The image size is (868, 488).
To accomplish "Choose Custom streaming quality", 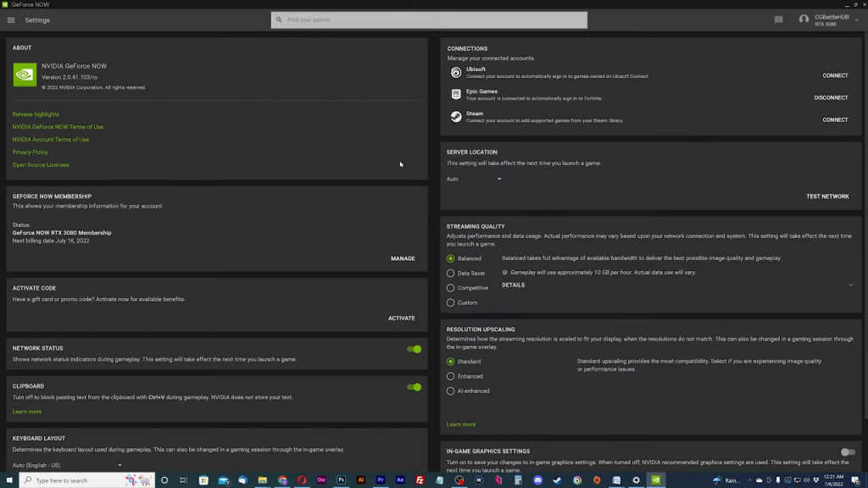I will click(x=451, y=302).
